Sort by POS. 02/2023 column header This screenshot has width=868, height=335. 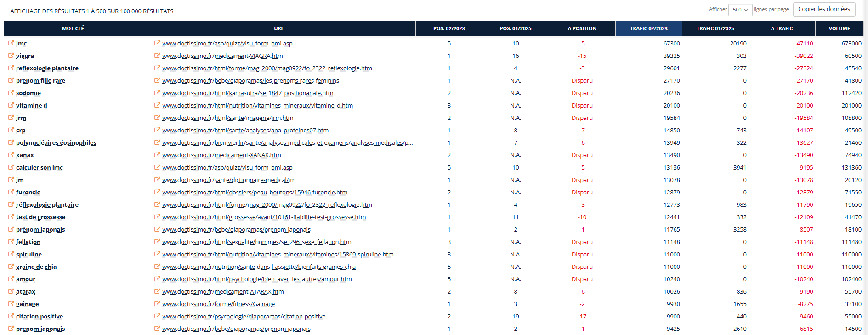coord(449,28)
